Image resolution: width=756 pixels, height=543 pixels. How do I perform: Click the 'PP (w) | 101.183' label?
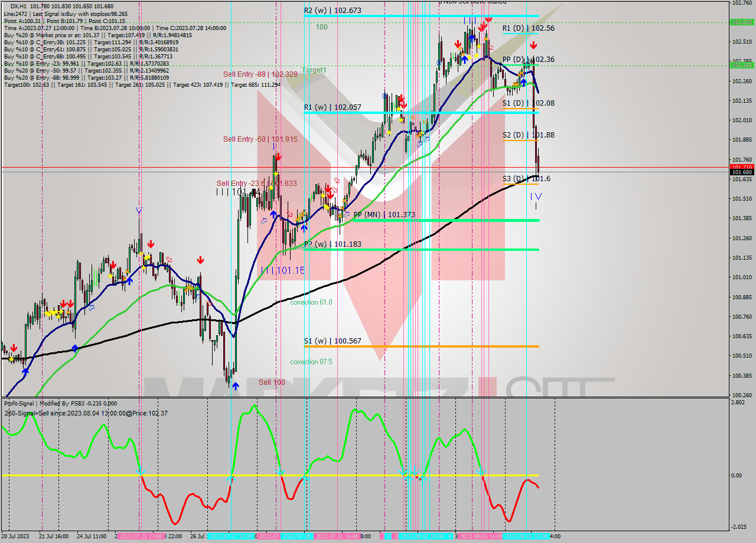click(333, 244)
